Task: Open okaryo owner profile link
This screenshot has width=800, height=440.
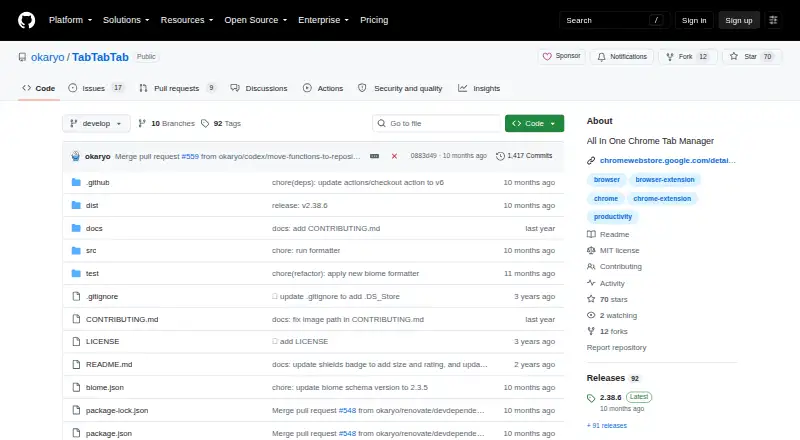Action: click(47, 57)
